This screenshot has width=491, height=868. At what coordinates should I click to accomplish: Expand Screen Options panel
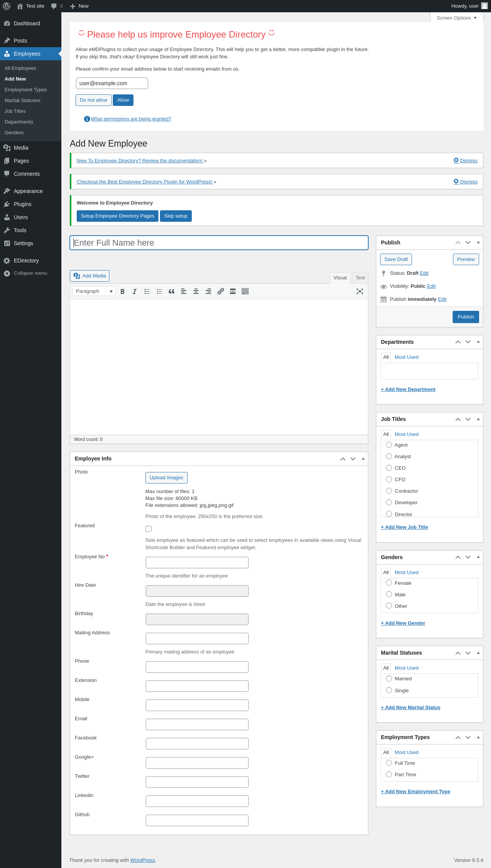(456, 18)
